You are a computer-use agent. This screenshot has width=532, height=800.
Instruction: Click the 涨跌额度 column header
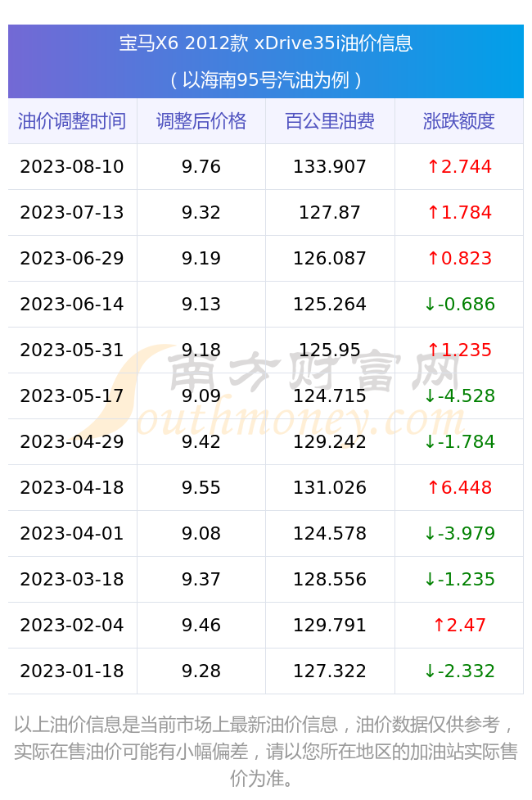(459, 121)
